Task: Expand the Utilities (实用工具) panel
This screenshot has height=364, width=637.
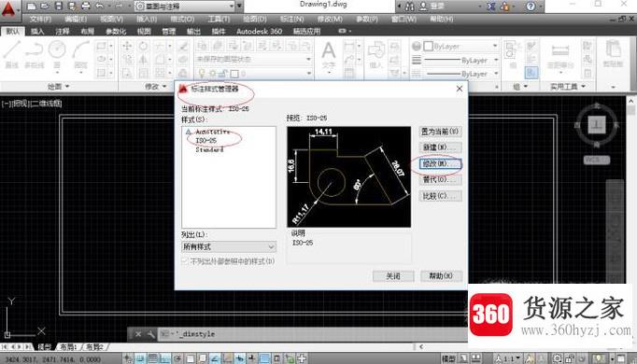Action: click(568, 87)
